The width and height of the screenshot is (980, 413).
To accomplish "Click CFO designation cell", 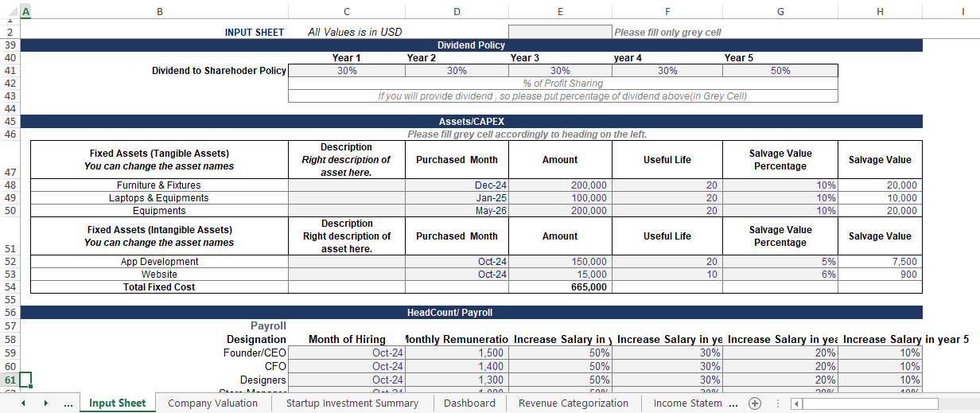I will 159,367.
